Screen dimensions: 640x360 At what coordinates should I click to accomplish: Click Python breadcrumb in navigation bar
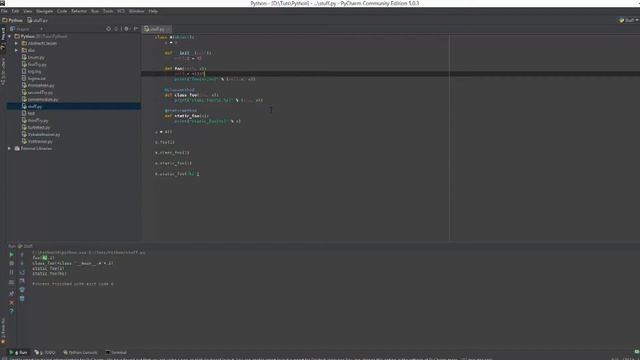click(x=13, y=20)
